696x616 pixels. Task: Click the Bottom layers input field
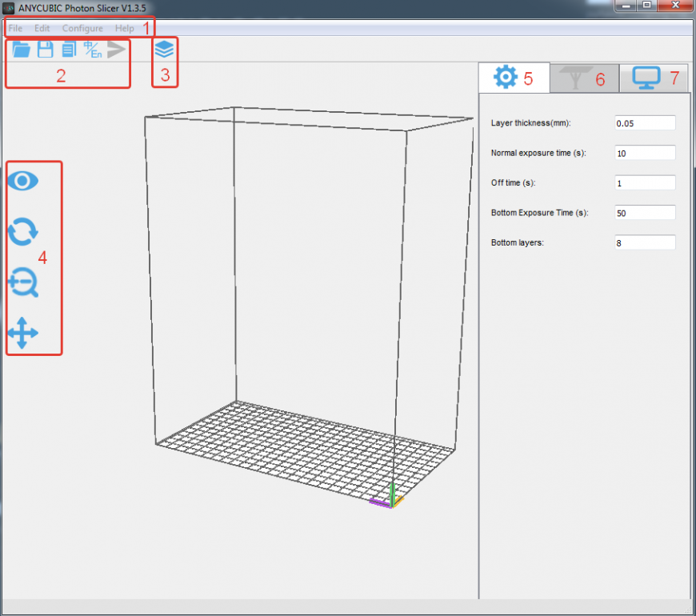tap(645, 242)
